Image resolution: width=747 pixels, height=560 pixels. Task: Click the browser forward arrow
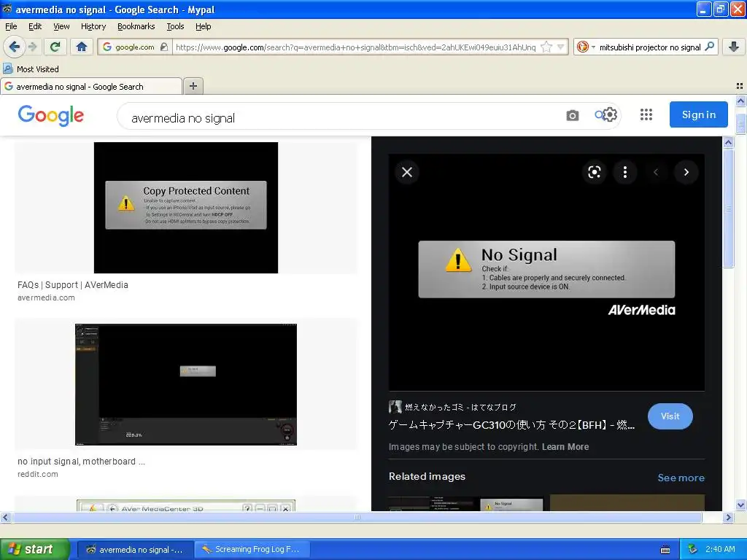click(x=32, y=47)
